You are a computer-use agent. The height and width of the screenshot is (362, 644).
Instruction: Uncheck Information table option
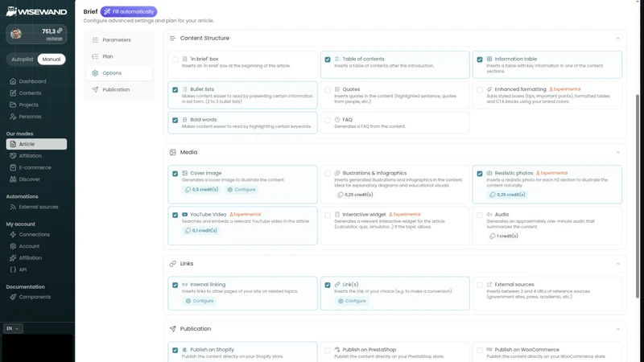point(480,60)
